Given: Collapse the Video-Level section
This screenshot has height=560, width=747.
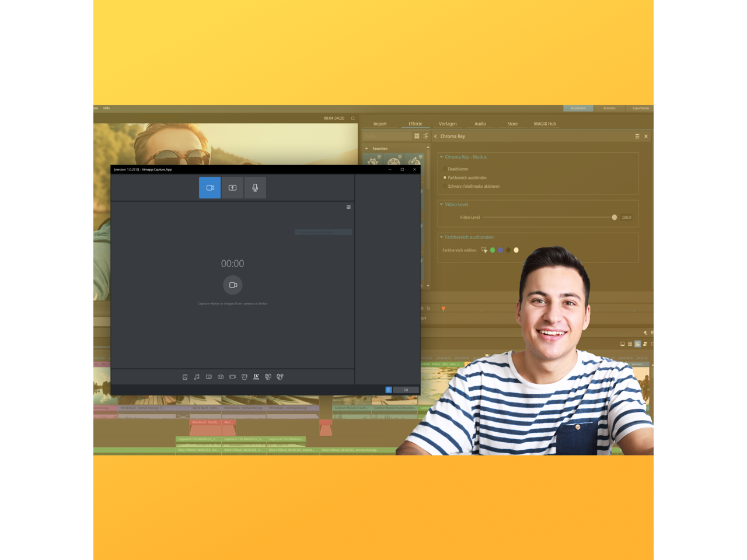Looking at the screenshot, I should pos(441,204).
